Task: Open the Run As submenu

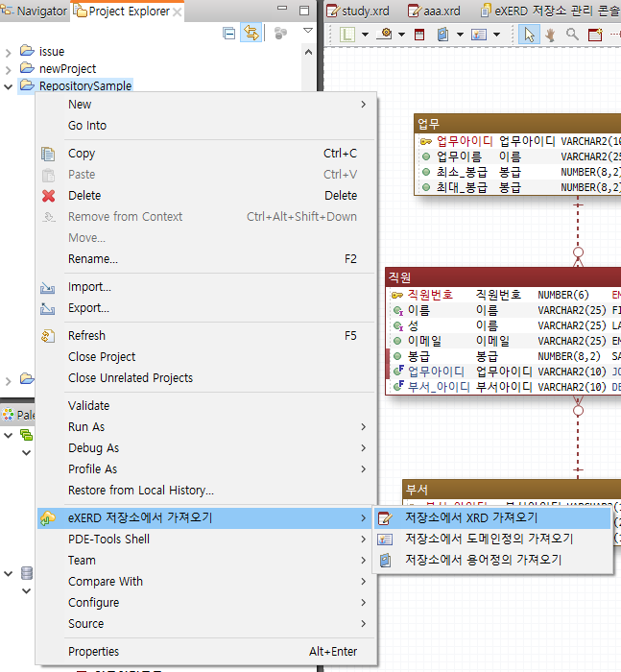Action: click(x=206, y=427)
